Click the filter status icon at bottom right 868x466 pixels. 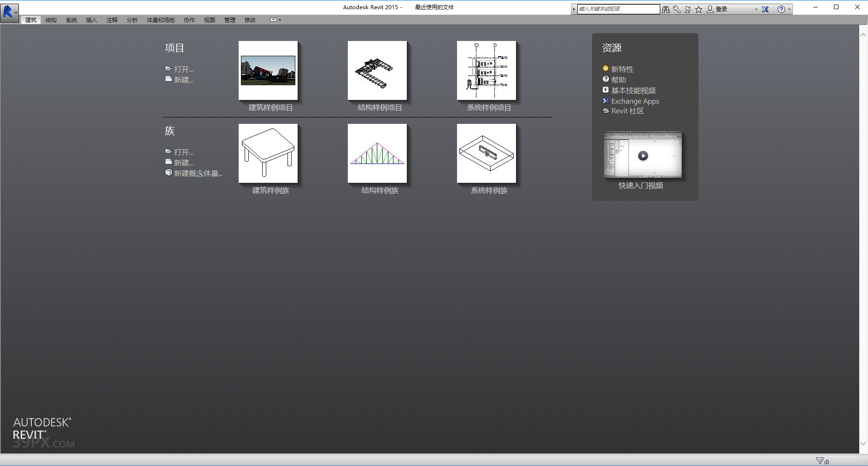tap(820, 460)
